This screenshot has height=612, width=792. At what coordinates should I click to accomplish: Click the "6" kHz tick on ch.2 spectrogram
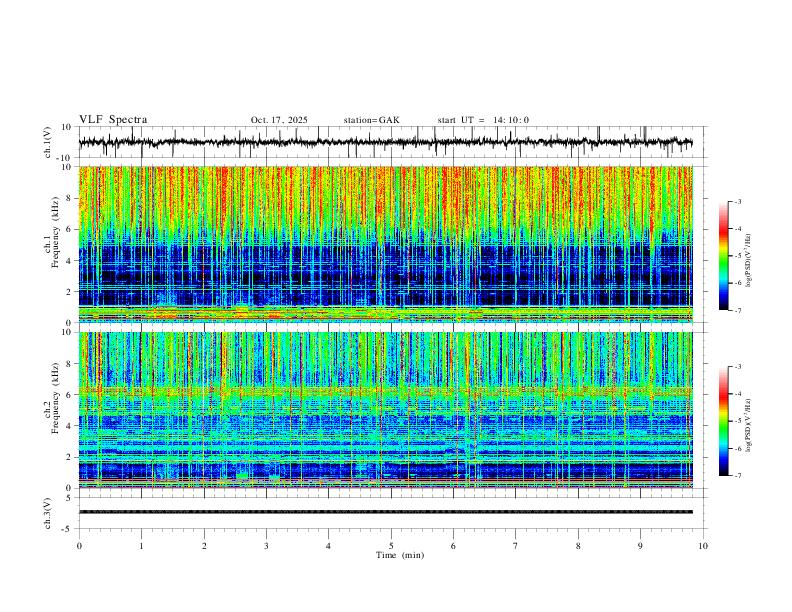coord(69,394)
